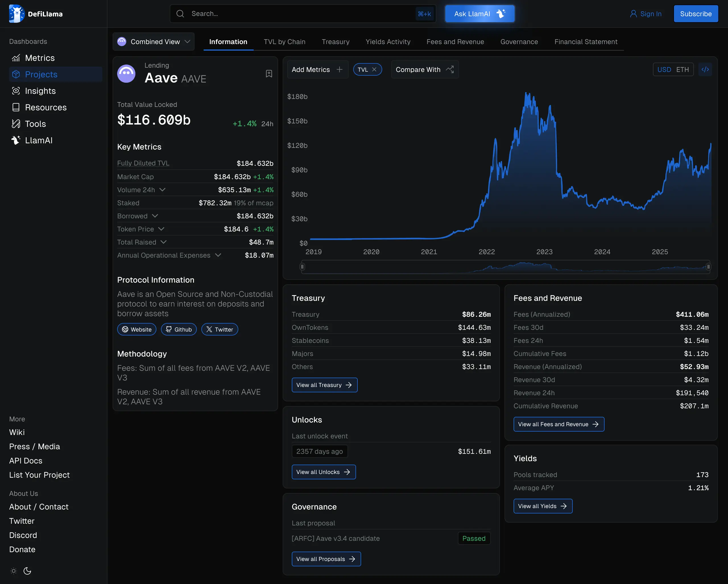Click the Compare With shuffle icon
This screenshot has height=584, width=728.
450,70
